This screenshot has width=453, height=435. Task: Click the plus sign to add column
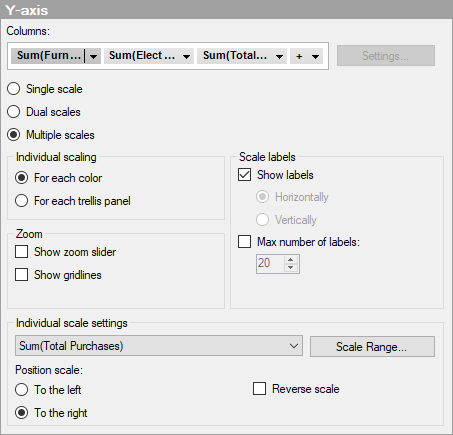coord(299,56)
